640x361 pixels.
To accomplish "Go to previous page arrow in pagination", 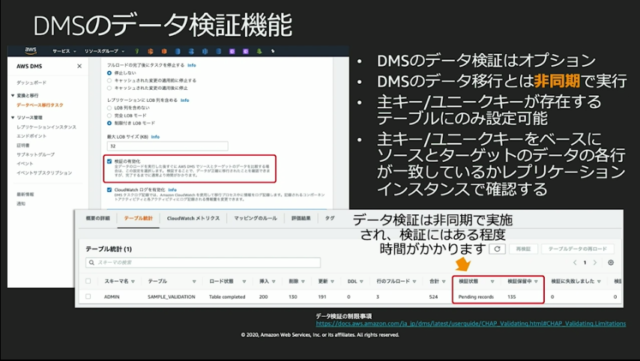I will click(x=575, y=263).
